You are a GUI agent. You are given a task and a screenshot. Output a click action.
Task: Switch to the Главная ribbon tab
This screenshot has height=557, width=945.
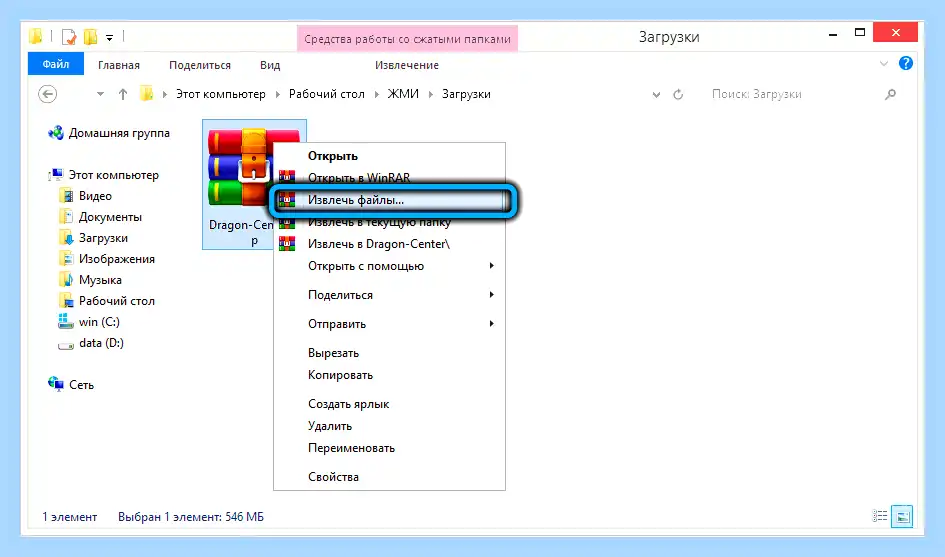(x=119, y=65)
